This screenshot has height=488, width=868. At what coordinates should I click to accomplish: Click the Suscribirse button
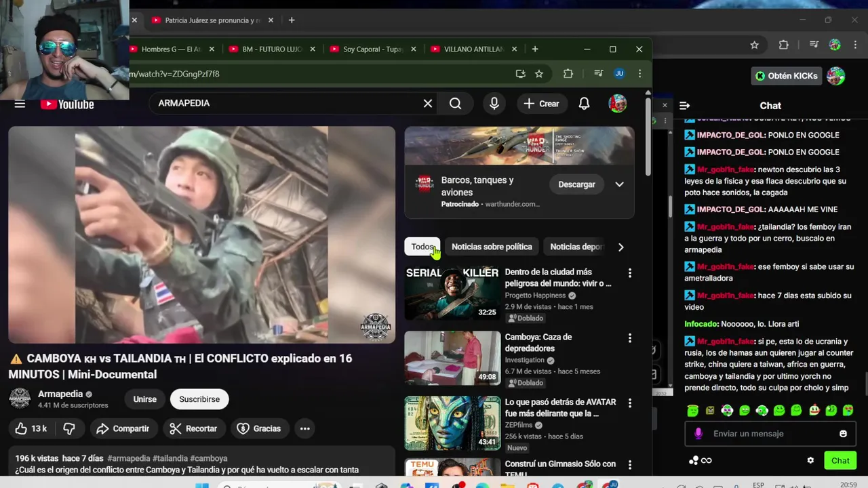point(199,399)
